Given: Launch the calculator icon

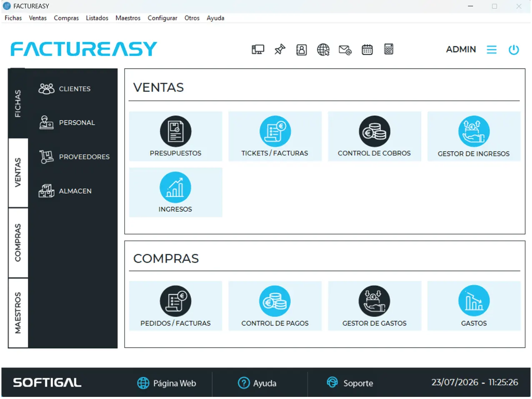Looking at the screenshot, I should [x=389, y=49].
